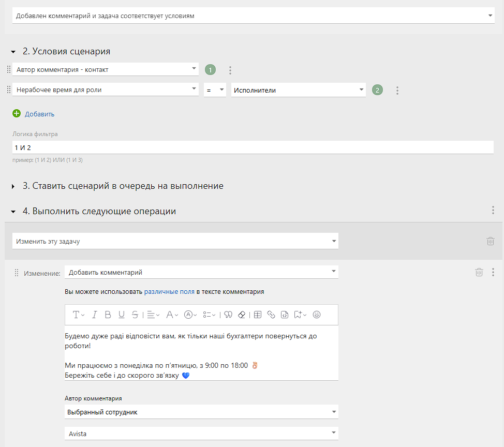Click the line 'Ми працюємо з понеділка по п'ятницю'
Screen dimensions: 504x447
[161, 365]
